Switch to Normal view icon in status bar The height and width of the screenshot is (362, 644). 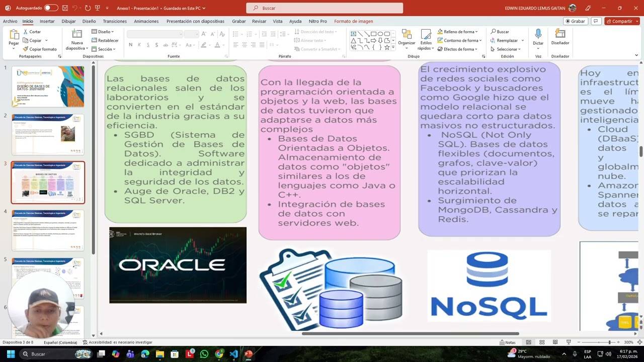tap(528, 342)
